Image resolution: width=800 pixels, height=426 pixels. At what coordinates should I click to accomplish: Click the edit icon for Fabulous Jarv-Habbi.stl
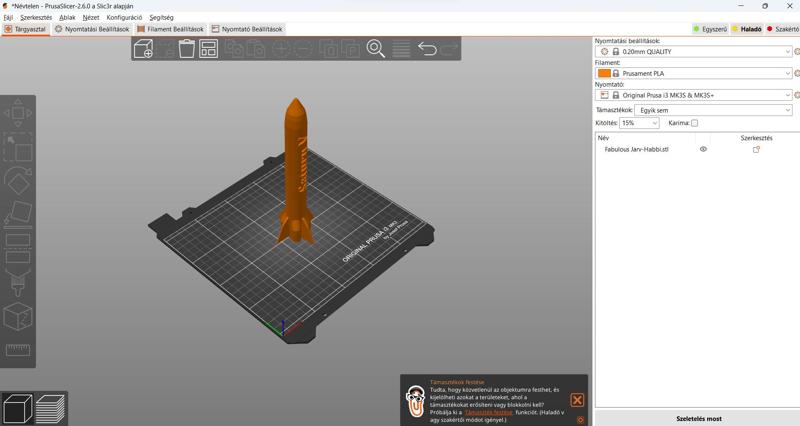(x=756, y=149)
